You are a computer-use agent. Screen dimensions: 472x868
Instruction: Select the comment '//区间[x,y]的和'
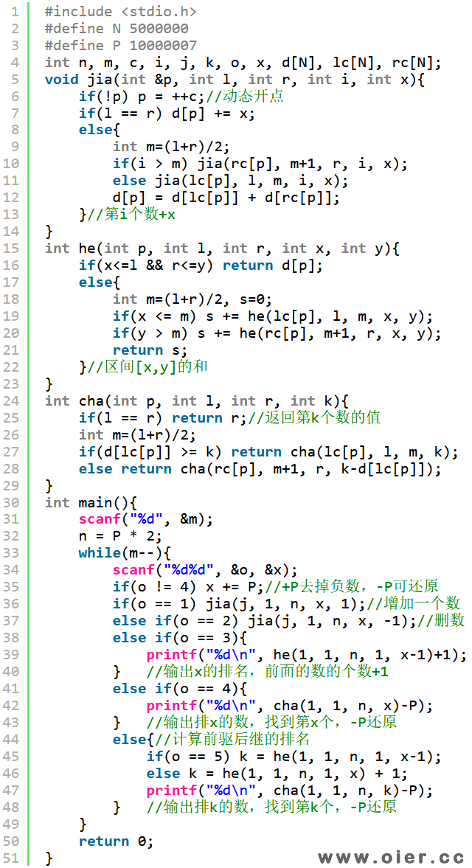click(x=147, y=367)
